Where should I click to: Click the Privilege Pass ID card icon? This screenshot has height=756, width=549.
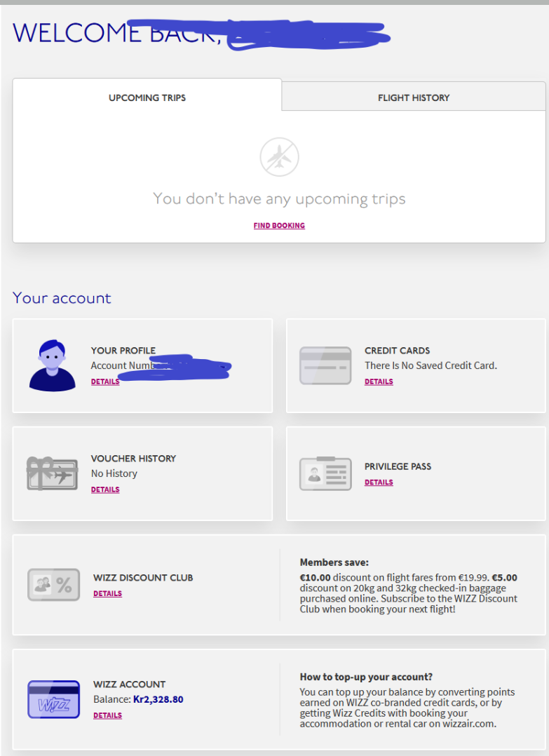click(325, 473)
